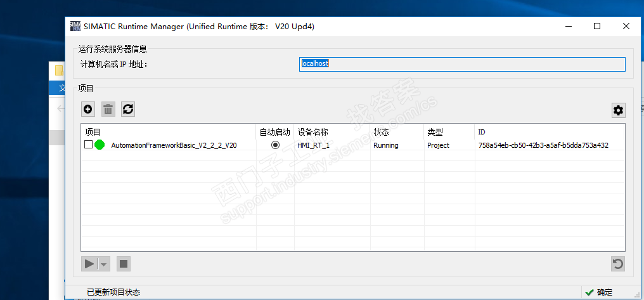
Task: Click the green running status indicator
Action: coord(100,145)
